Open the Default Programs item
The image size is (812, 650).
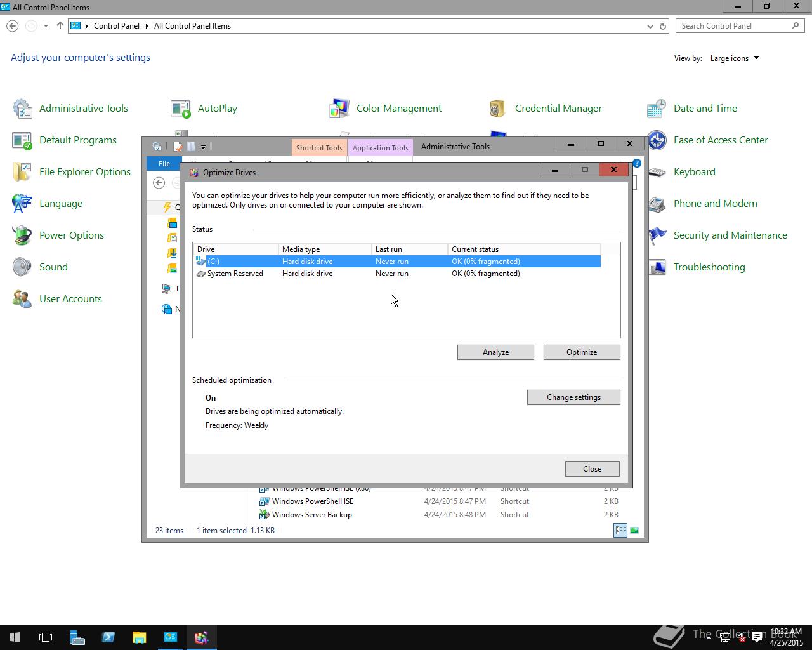(x=65, y=140)
